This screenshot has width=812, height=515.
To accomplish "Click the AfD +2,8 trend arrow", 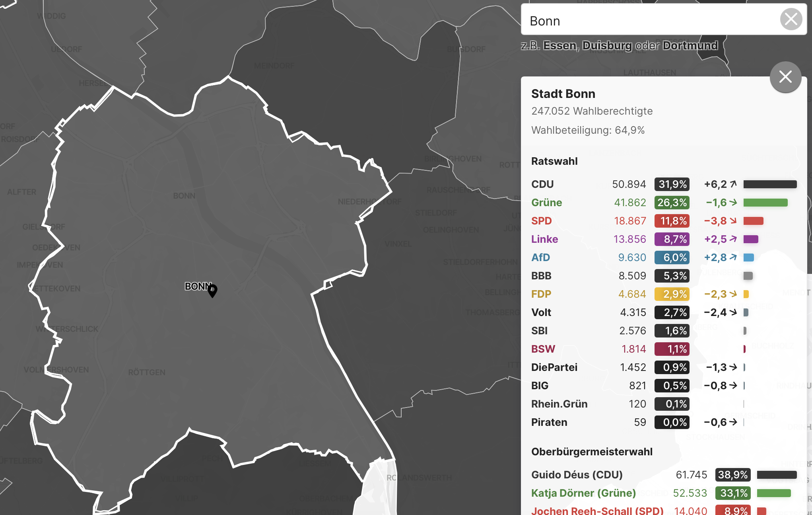I will tap(733, 257).
